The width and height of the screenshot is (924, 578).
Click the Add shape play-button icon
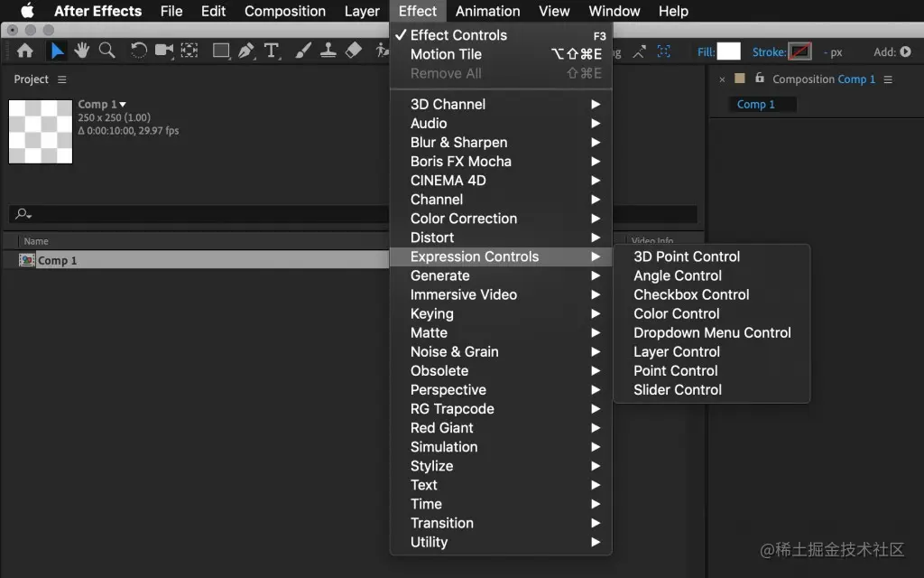pyautogui.click(x=905, y=51)
